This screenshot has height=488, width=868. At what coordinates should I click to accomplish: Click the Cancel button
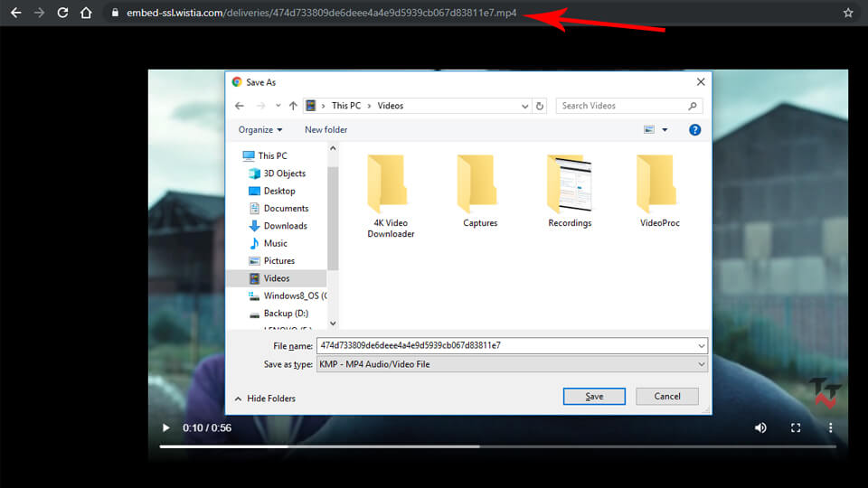(667, 396)
